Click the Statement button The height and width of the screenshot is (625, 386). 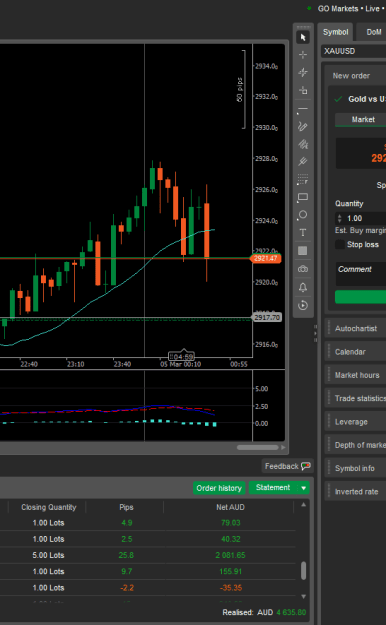click(273, 487)
